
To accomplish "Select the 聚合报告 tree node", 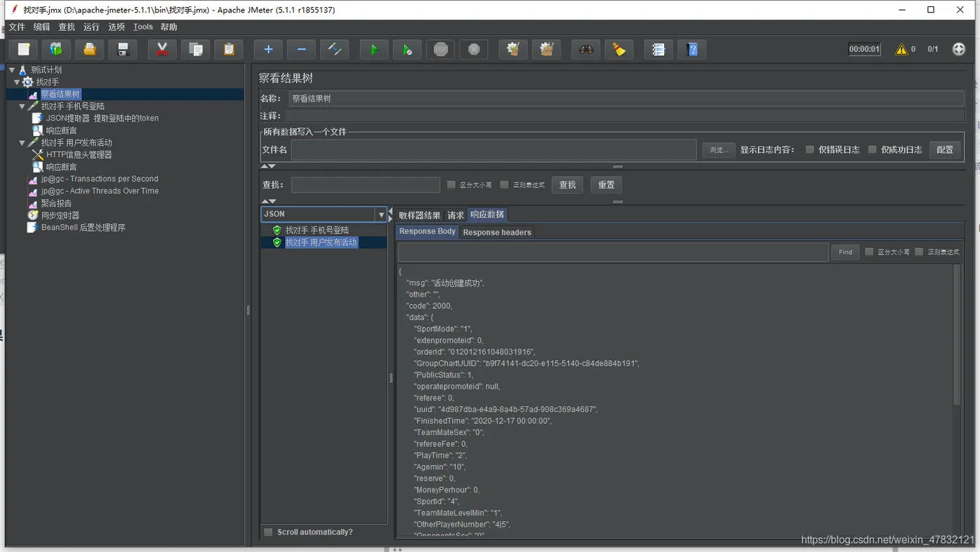I will click(56, 203).
